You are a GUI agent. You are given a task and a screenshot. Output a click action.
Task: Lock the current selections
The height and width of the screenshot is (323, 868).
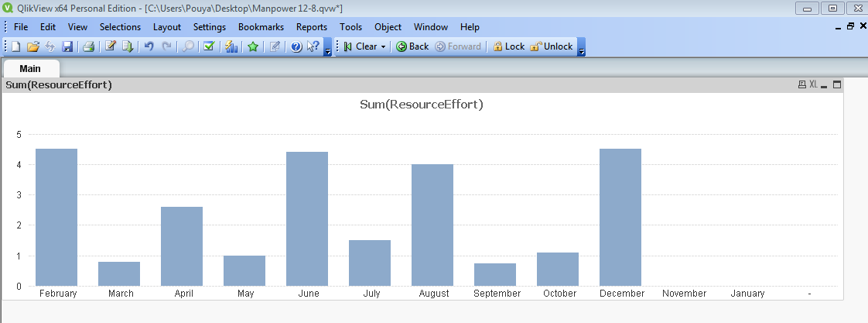click(508, 46)
